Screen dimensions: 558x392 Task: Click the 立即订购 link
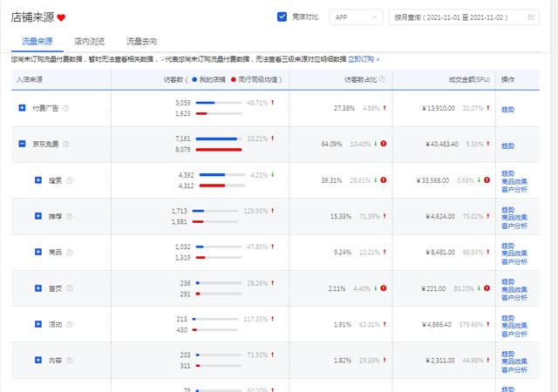coord(363,59)
